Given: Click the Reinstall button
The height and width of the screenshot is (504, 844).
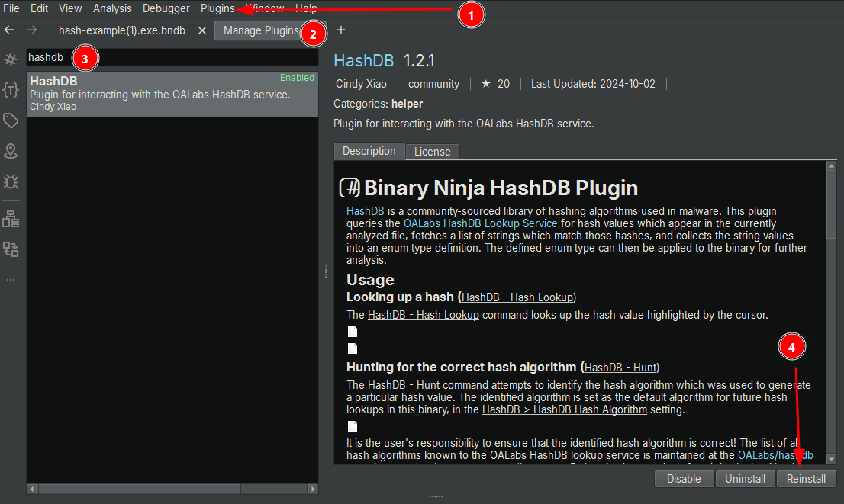Looking at the screenshot, I should click(807, 479).
